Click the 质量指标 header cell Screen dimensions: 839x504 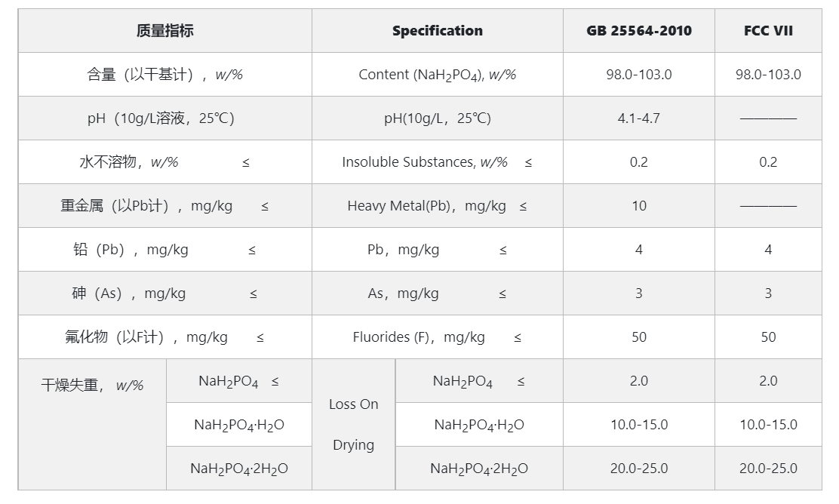[165, 31]
